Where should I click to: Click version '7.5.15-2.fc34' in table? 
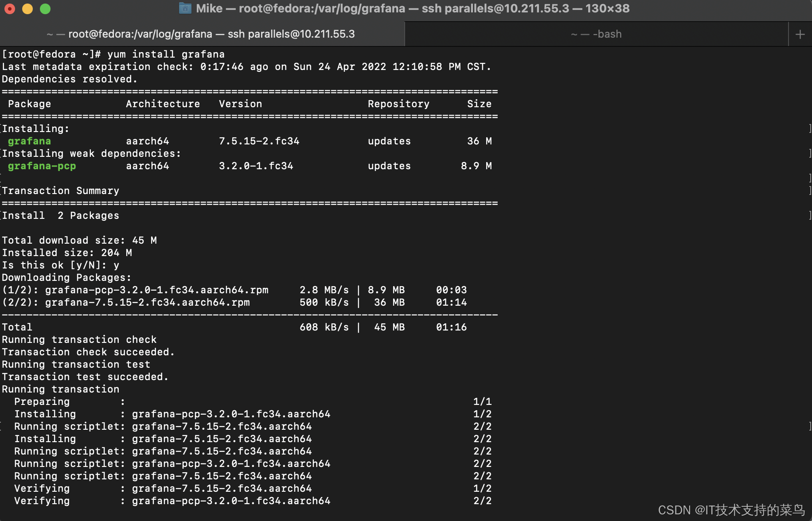point(259,141)
